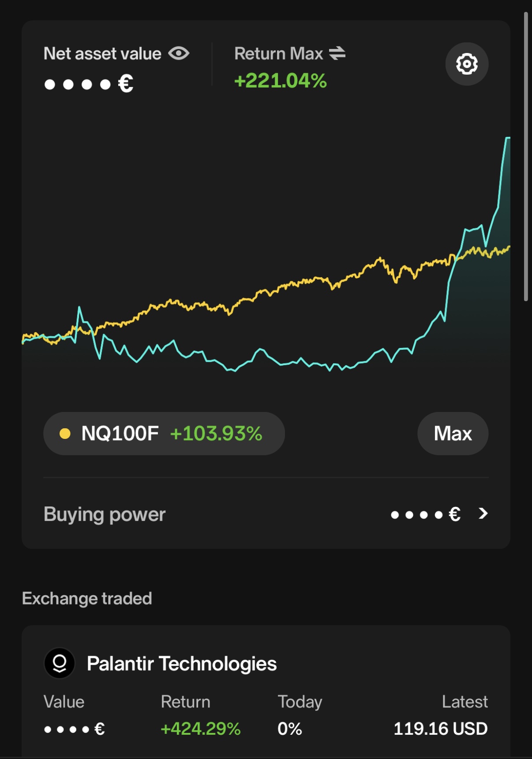
Task: Expand Buying power with the chevron arrow
Action: [483, 514]
